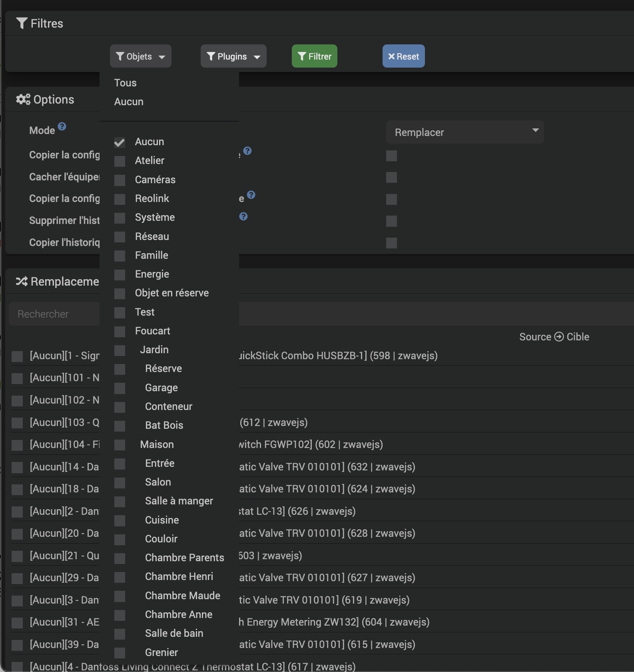This screenshot has width=634, height=672.
Task: Enable the Chambre Parents checkbox
Action: (120, 558)
